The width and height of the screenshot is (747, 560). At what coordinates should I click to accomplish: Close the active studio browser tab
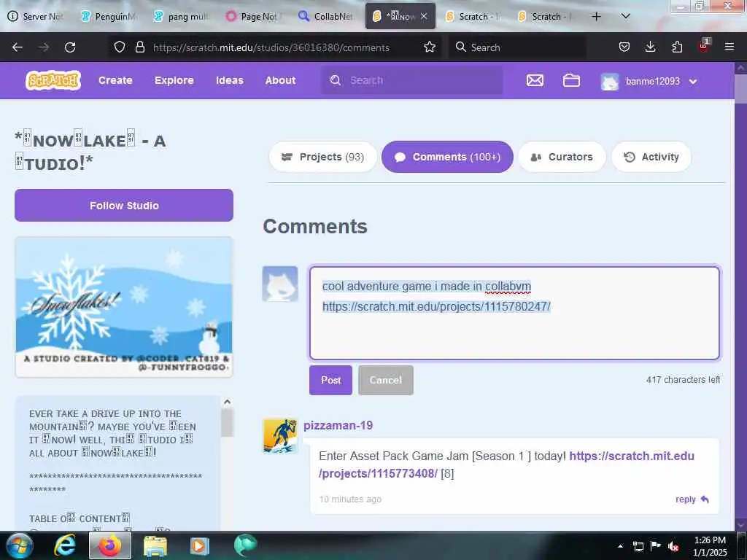point(424,16)
